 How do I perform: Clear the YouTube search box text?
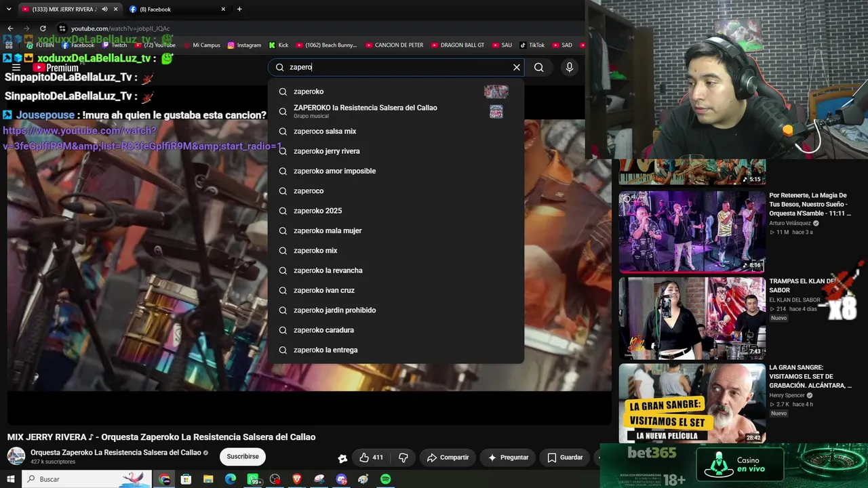click(x=517, y=67)
